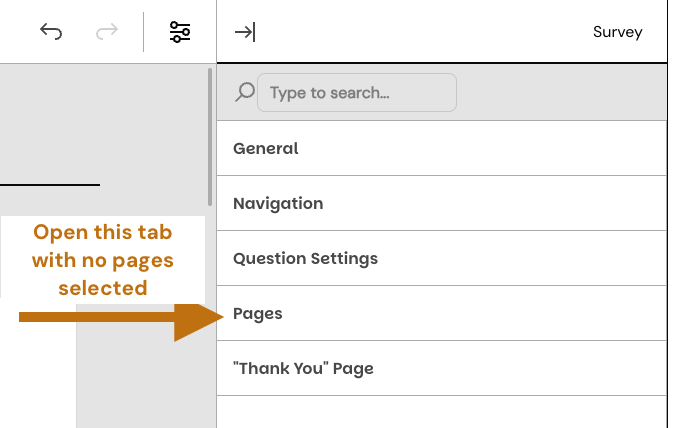Expand the General section
This screenshot has width=677, height=428.
266,148
